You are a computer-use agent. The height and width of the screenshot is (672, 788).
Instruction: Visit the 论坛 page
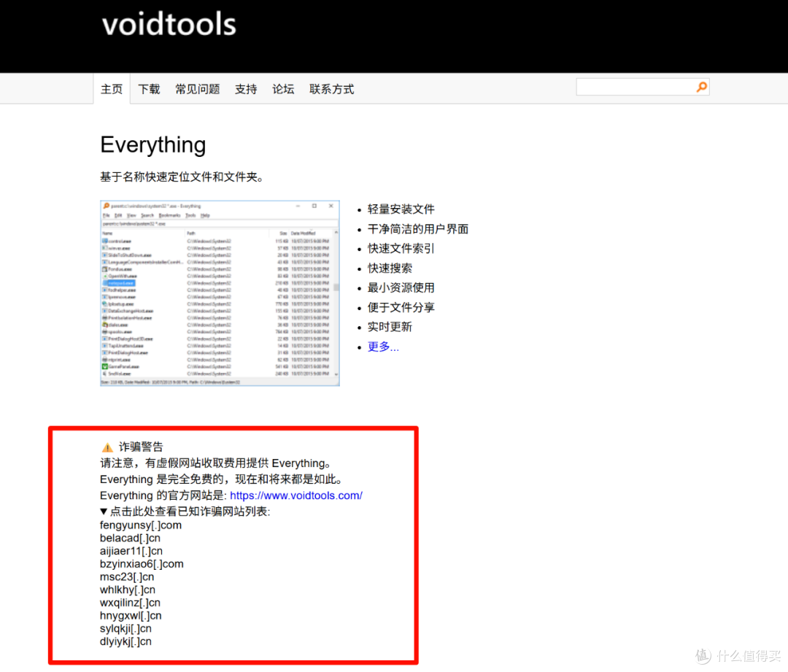[x=283, y=90]
